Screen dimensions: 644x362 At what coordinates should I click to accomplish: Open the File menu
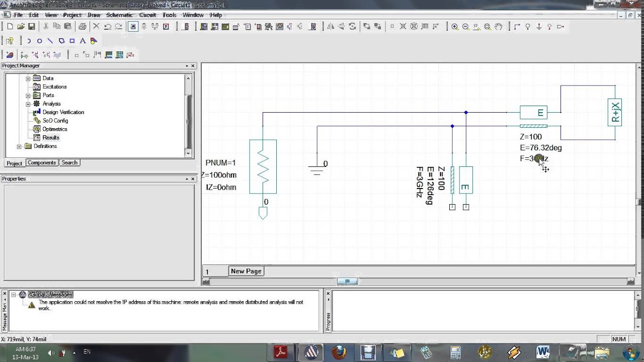[x=18, y=15]
